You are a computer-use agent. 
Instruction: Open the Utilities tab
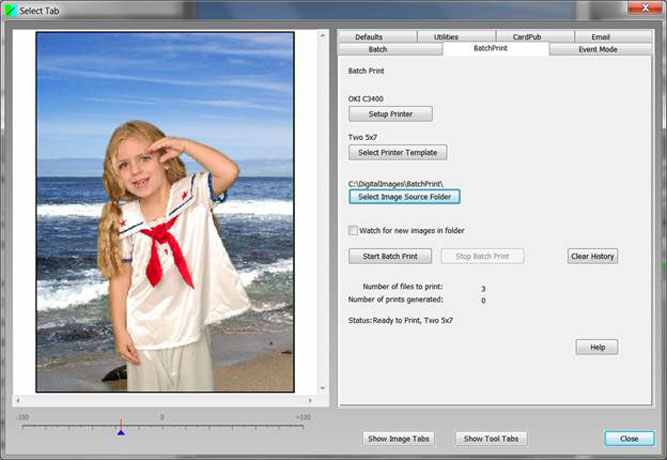(445, 37)
